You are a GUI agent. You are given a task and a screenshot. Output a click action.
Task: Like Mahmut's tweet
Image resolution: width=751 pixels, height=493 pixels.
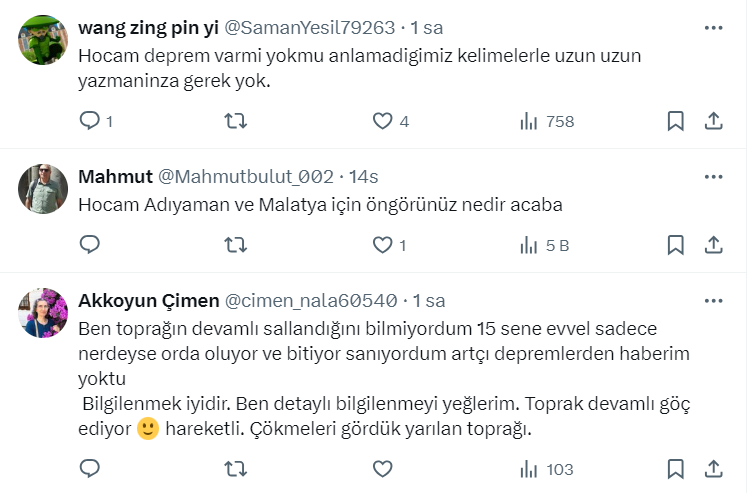coord(382,244)
